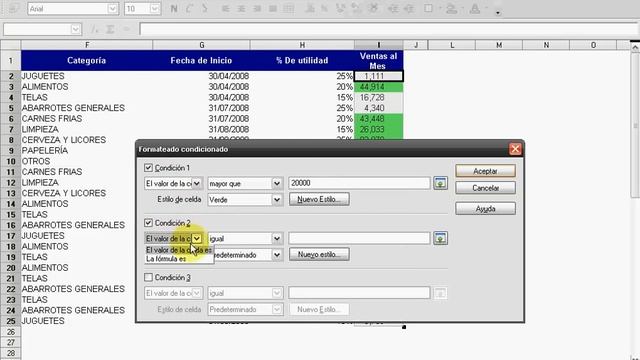Click the percent number format icon

[324, 9]
